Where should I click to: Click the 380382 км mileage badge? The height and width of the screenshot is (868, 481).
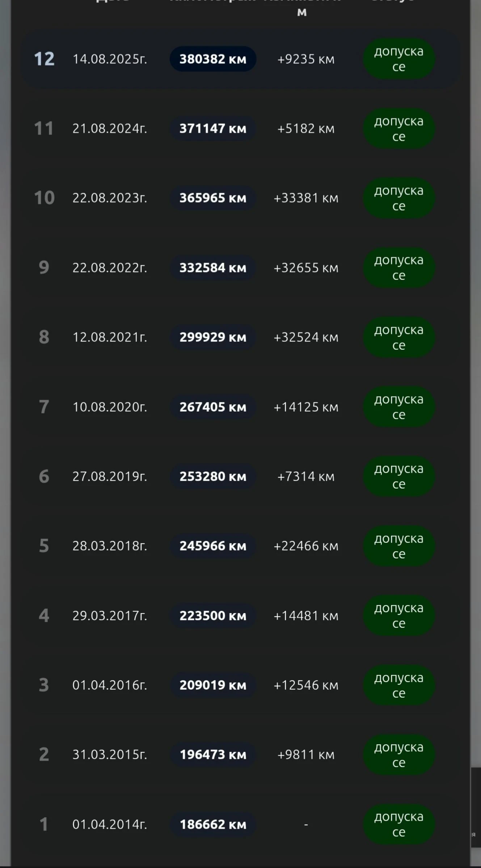213,59
